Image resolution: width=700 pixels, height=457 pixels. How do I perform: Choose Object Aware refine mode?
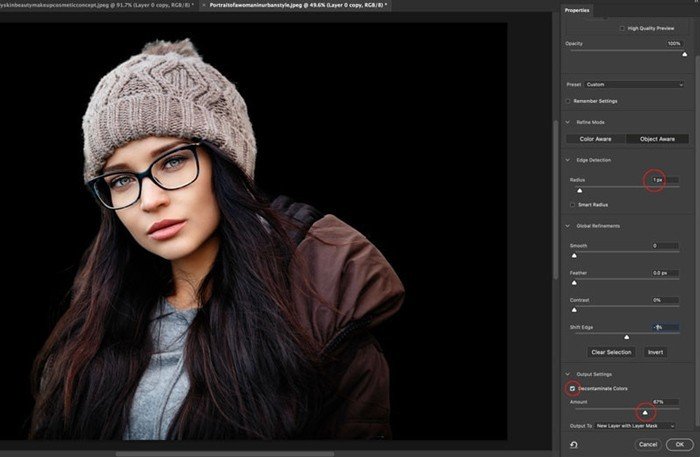click(657, 139)
